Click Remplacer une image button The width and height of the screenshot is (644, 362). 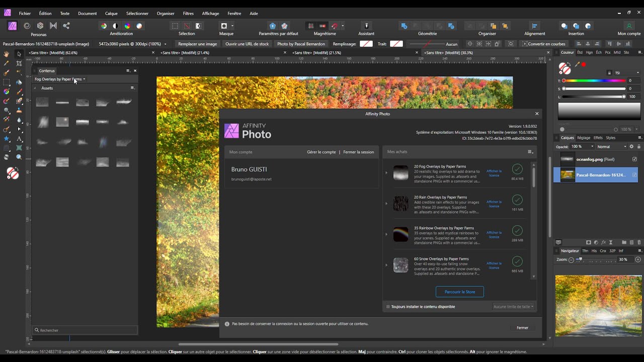198,44
